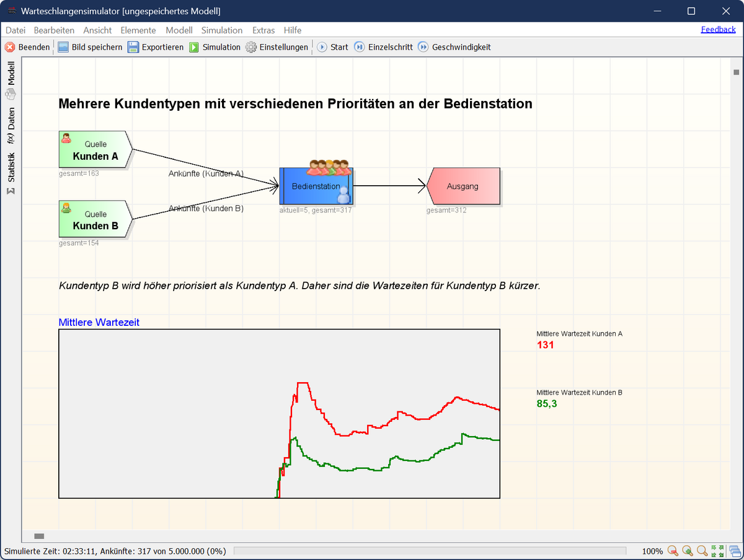744x560 pixels.
Task: Click the green Simulation play icon
Action: click(x=194, y=47)
